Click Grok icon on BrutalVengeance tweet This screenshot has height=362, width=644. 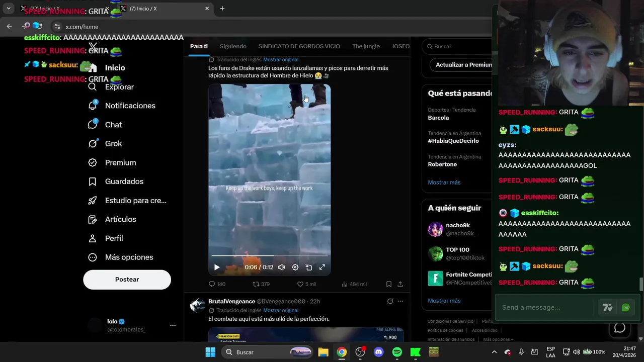point(390,302)
